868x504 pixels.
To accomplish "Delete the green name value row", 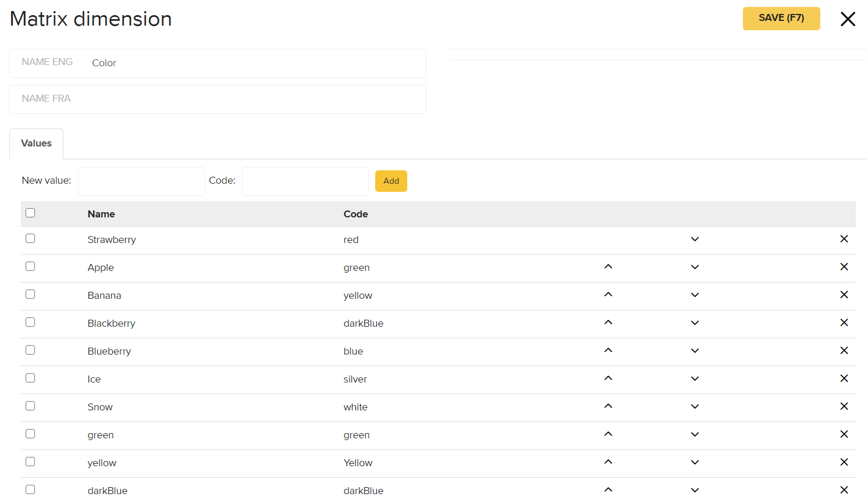I will point(844,434).
